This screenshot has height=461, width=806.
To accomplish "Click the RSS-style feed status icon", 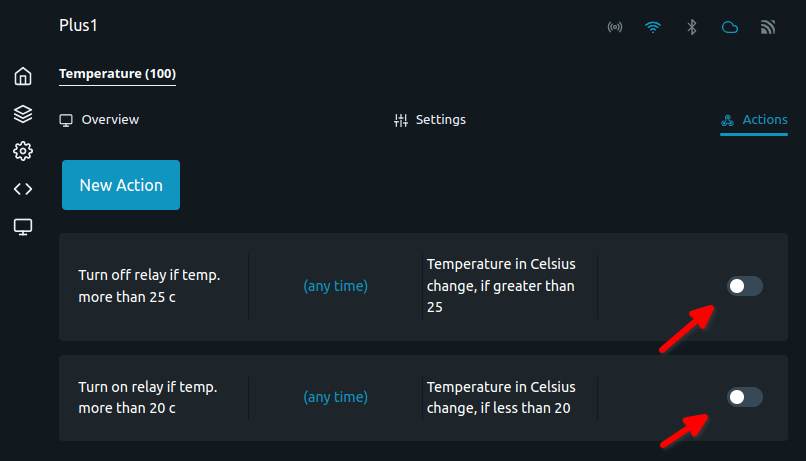I will 768,27.
